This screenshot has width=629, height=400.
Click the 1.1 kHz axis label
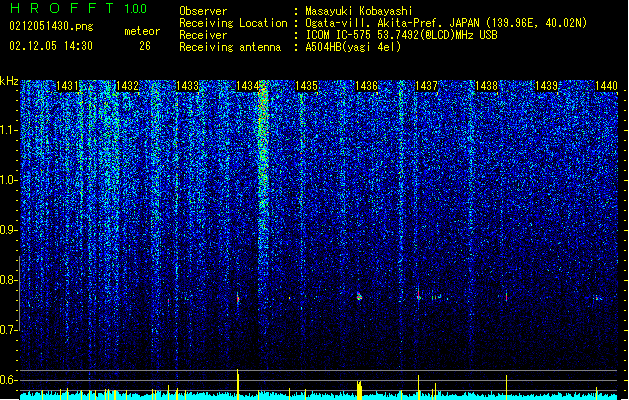point(9,130)
